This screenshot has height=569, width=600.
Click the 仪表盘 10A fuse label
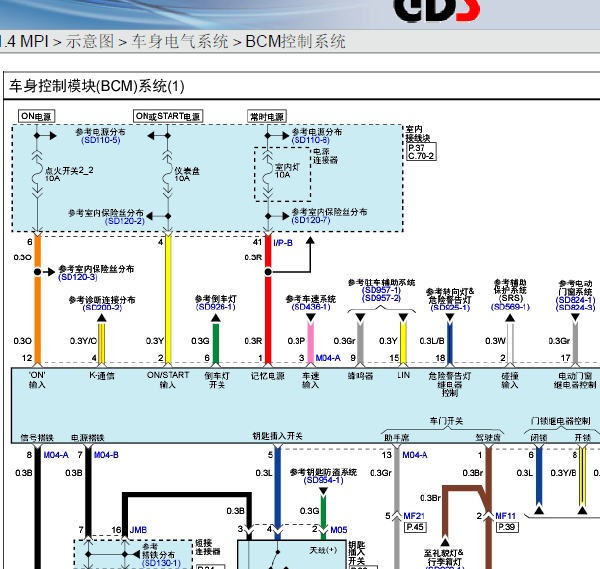(x=187, y=174)
